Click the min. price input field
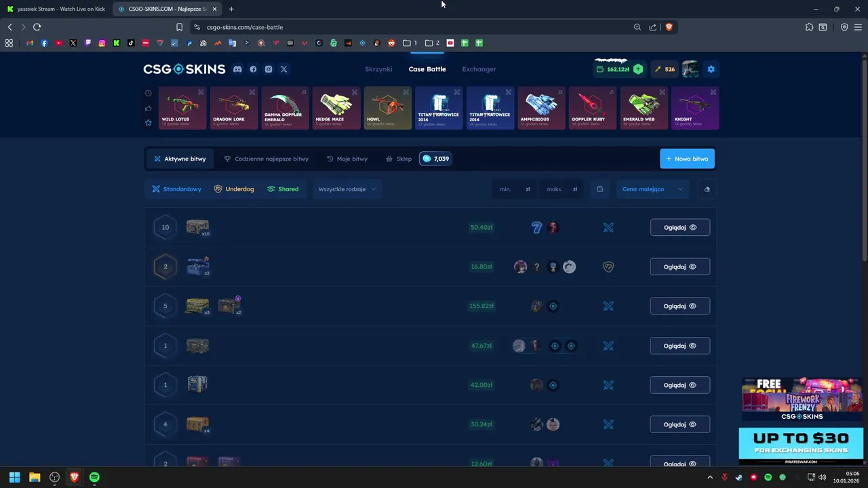 [514, 189]
